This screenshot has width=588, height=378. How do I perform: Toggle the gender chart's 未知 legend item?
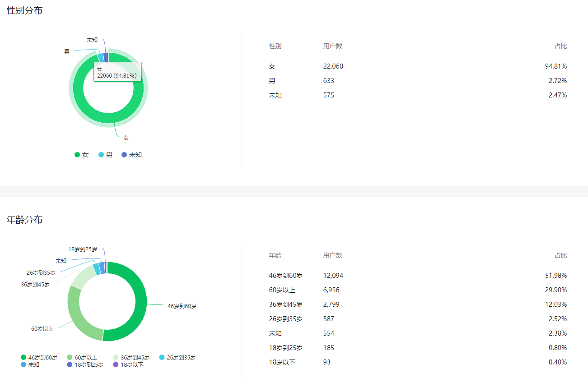pos(132,155)
